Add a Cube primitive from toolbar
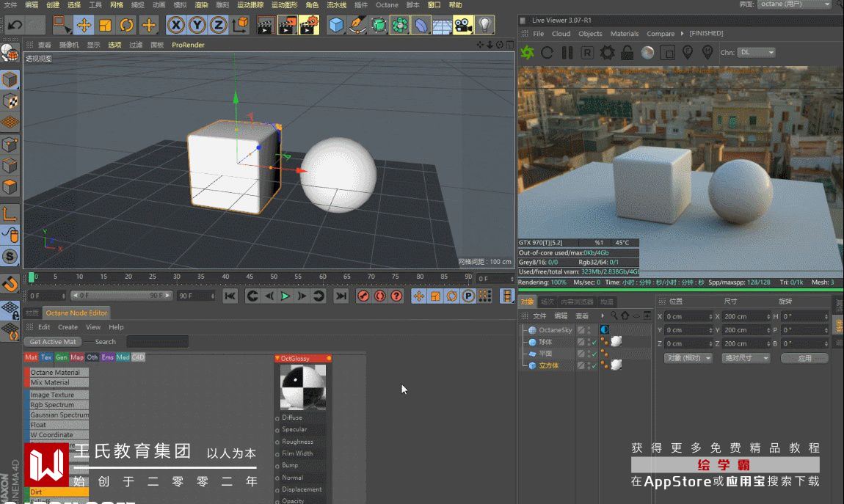 [336, 26]
